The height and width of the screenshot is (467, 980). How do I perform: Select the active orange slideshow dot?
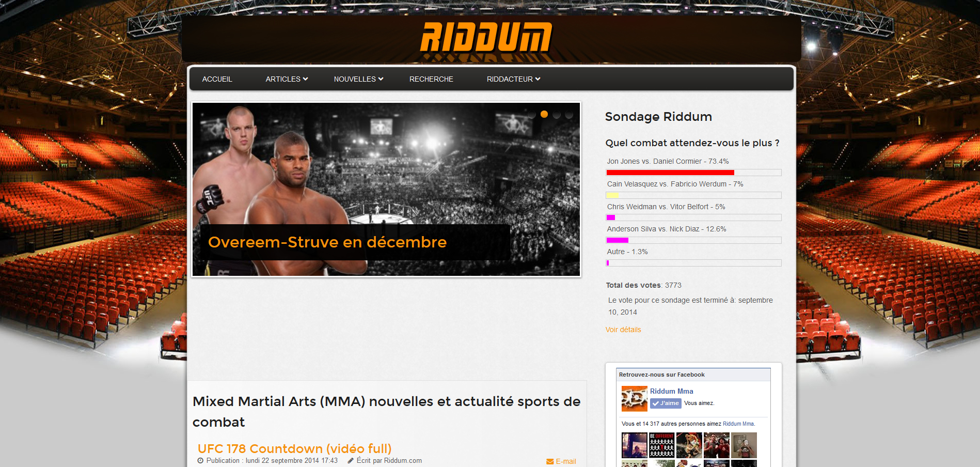(544, 114)
